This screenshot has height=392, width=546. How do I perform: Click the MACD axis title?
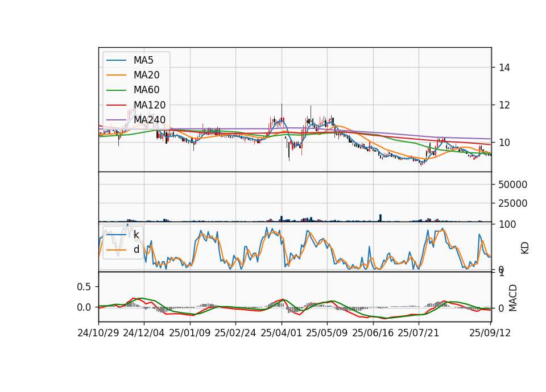point(513,298)
